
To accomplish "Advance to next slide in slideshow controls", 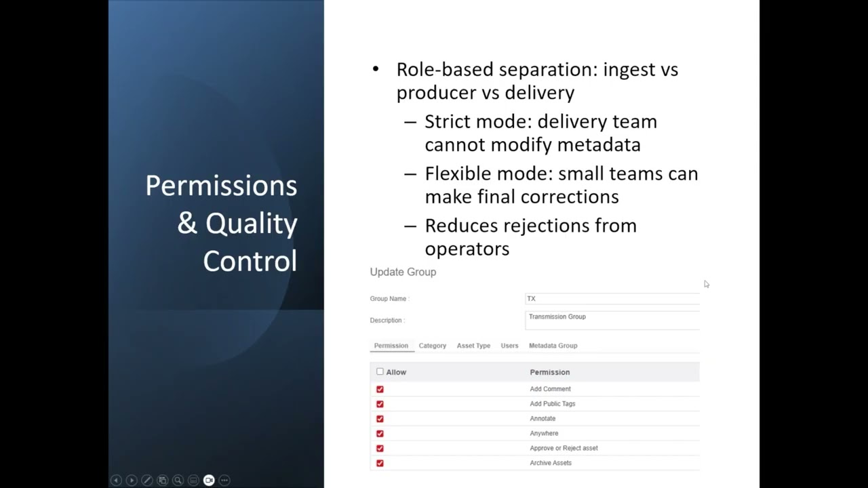I will pos(132,480).
